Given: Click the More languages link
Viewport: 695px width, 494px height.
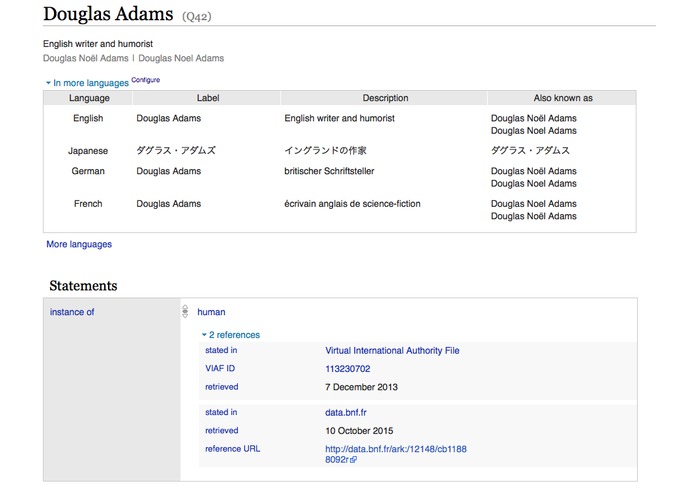Looking at the screenshot, I should coord(79,244).
